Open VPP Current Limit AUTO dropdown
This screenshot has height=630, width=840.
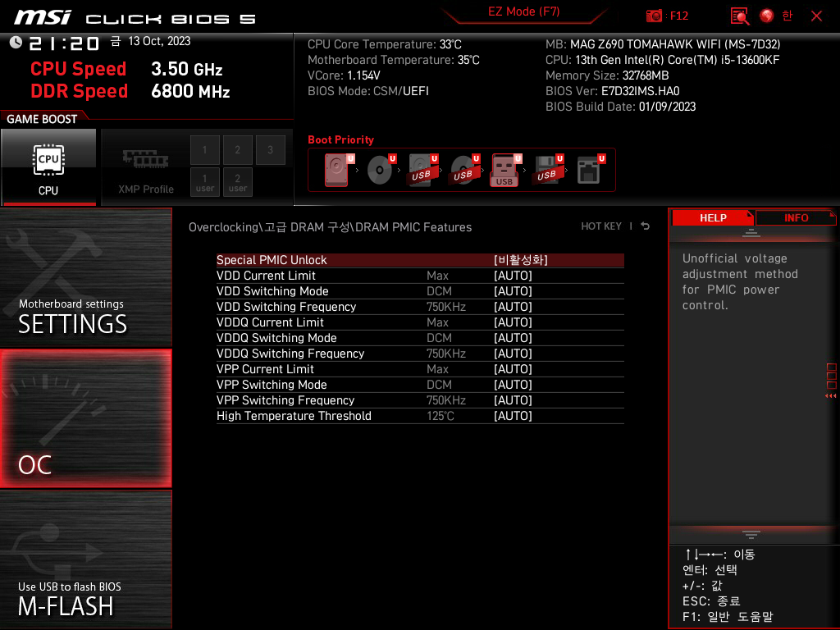[x=513, y=368]
